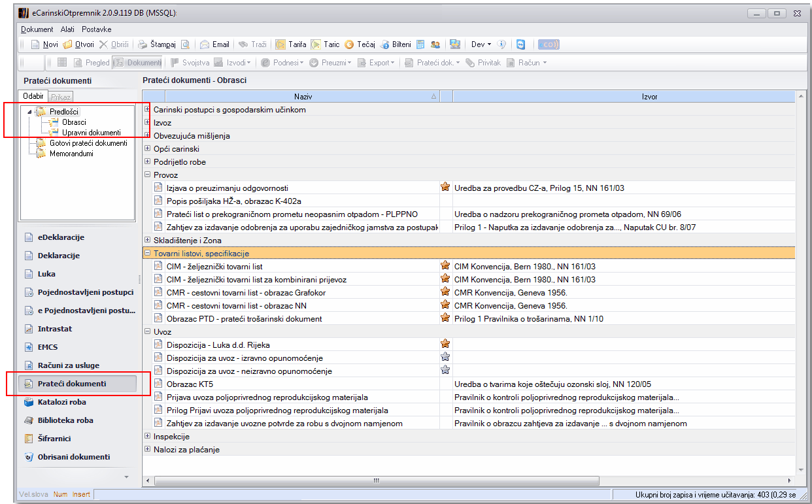Screen dimensions: 812x504
Task: Click document icon of Popis pošiljaka HŽ-a row
Action: [x=158, y=201]
